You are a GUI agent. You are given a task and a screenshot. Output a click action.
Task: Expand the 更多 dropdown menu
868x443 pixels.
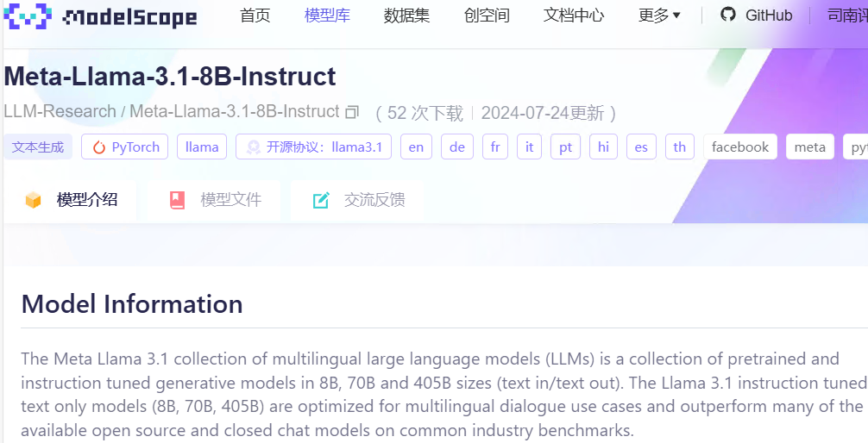658,15
